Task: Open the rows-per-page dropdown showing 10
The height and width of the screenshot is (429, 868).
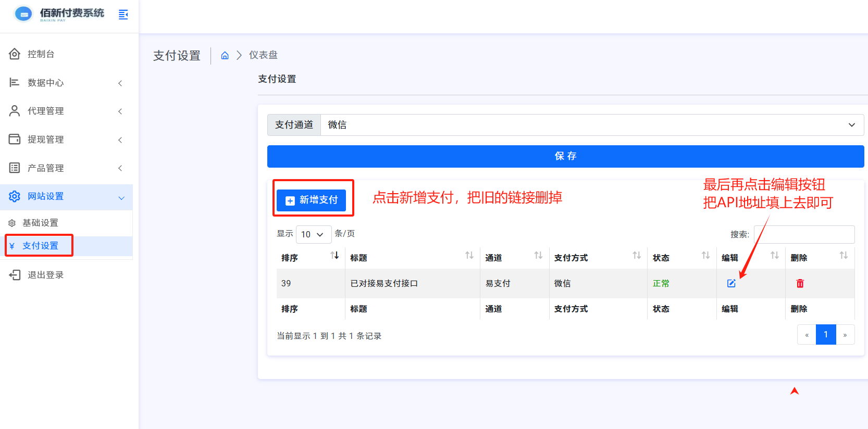Action: pyautogui.click(x=313, y=234)
